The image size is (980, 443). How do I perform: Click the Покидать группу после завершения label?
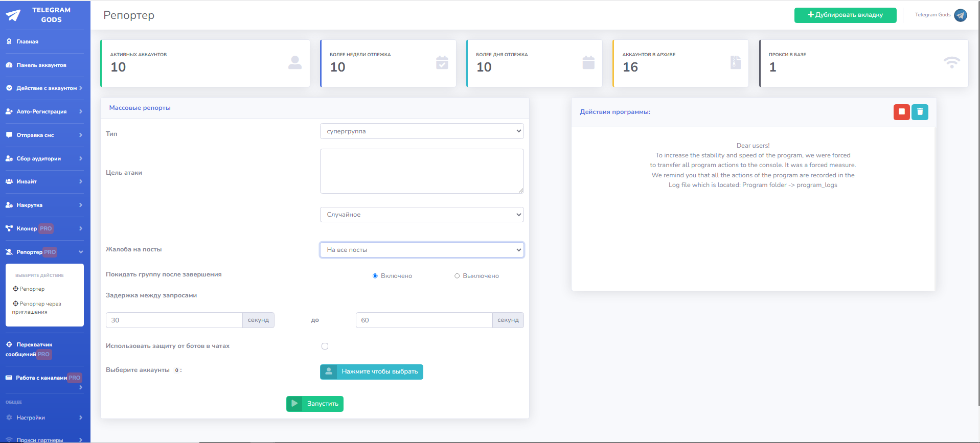point(164,274)
